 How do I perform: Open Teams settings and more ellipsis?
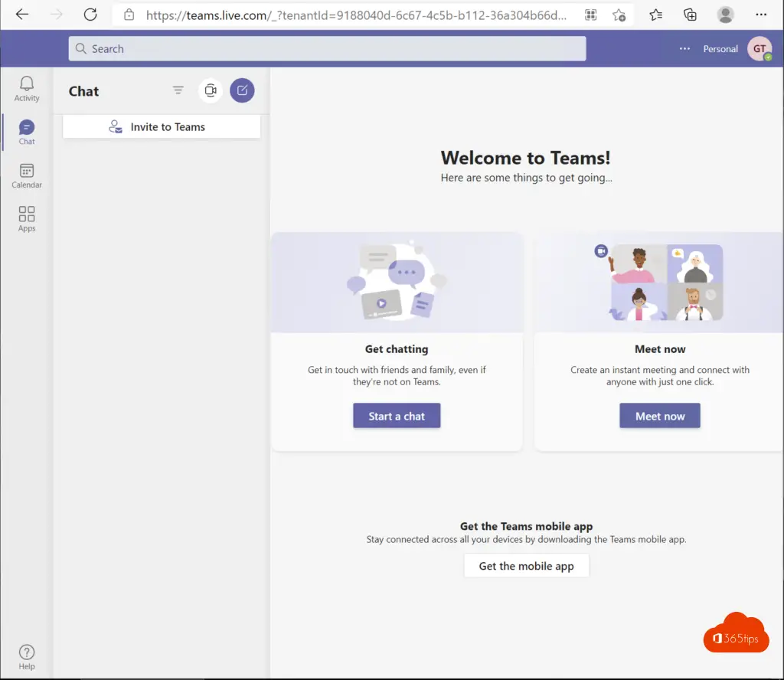(684, 48)
